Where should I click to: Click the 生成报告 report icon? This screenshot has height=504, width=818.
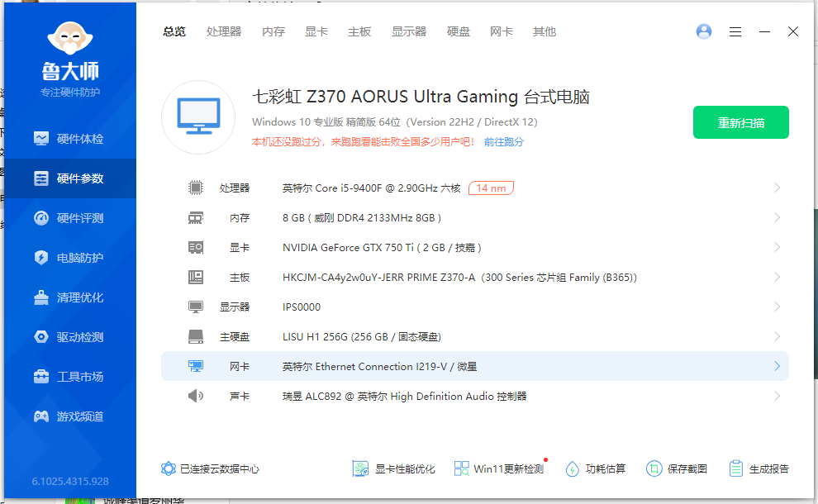pyautogui.click(x=736, y=468)
